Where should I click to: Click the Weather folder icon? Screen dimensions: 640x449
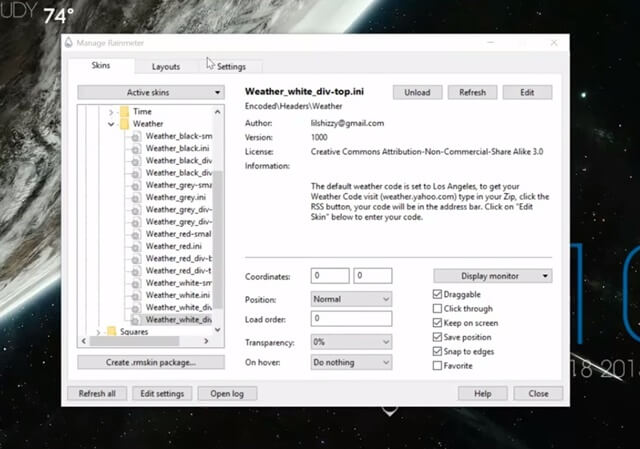point(124,124)
